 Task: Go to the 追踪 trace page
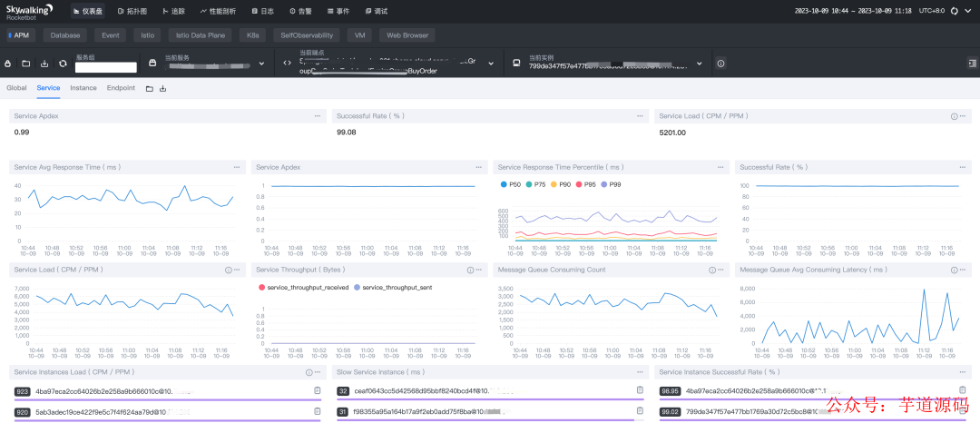click(x=173, y=11)
